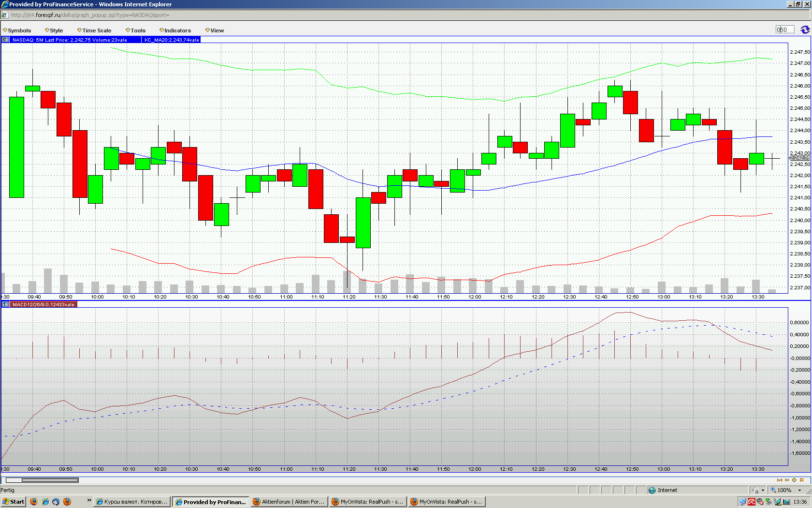Click the last Firefox quick launch icon
Viewport: 812px width, 508px height.
[67, 502]
